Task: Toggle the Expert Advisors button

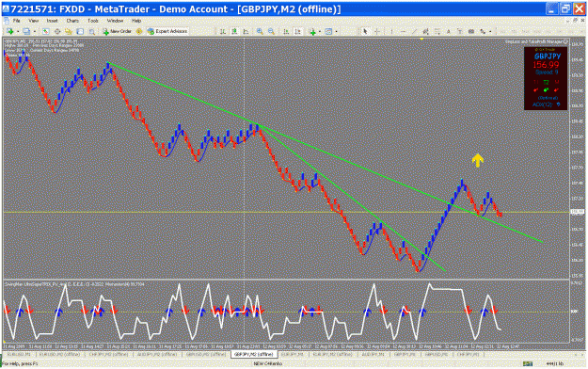Action: [167, 31]
